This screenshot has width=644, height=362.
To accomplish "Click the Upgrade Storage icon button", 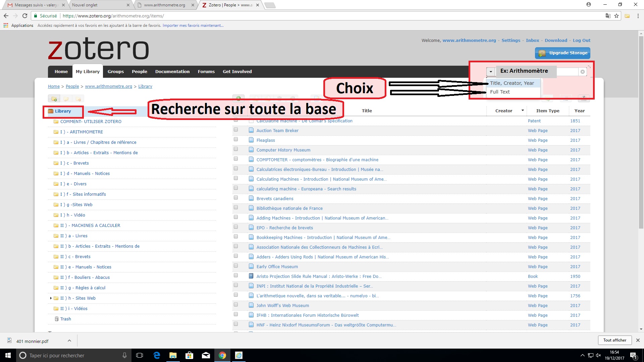I will pyautogui.click(x=562, y=53).
